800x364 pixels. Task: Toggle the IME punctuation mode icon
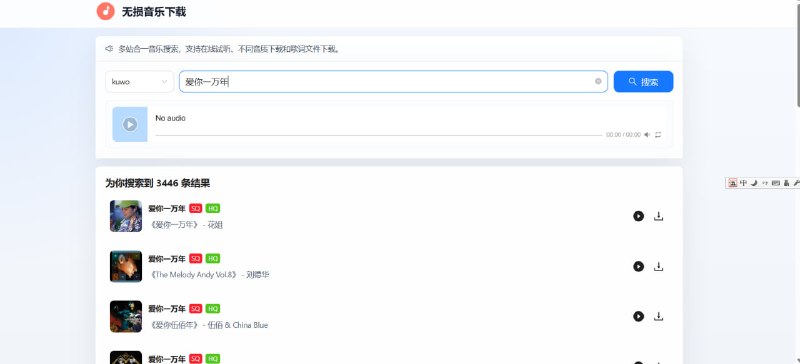coord(765,183)
